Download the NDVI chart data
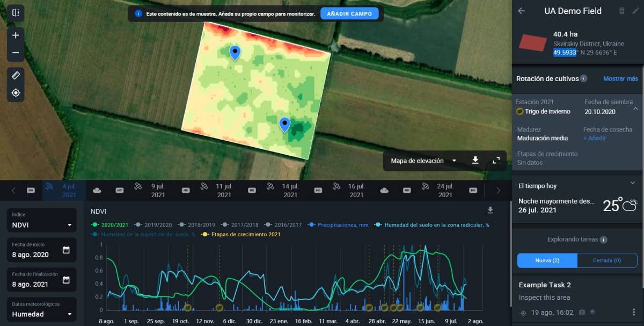 (x=490, y=210)
